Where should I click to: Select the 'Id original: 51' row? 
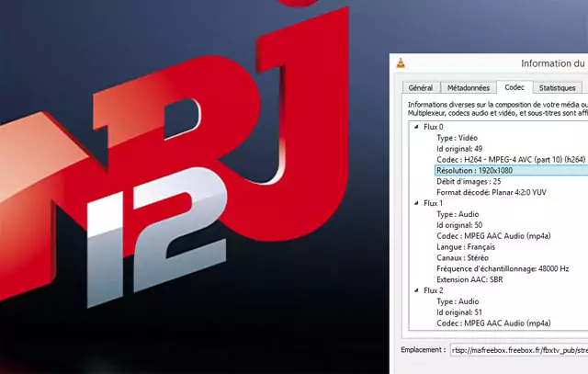459,312
